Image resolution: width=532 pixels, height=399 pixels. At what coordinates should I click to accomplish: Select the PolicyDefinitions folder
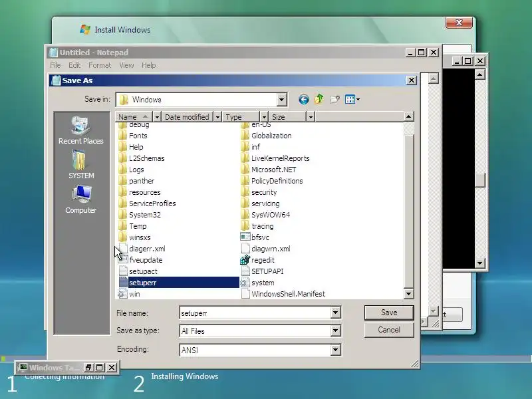tap(272, 181)
